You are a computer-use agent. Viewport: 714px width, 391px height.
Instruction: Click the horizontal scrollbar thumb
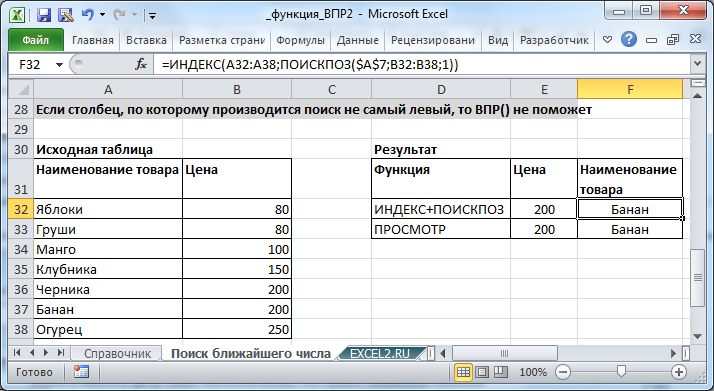(x=504, y=353)
